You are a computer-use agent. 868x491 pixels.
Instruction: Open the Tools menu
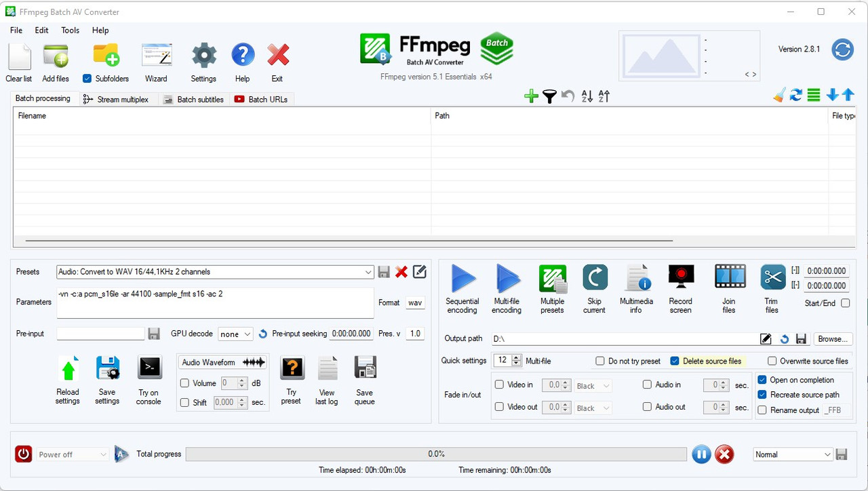[x=70, y=30]
